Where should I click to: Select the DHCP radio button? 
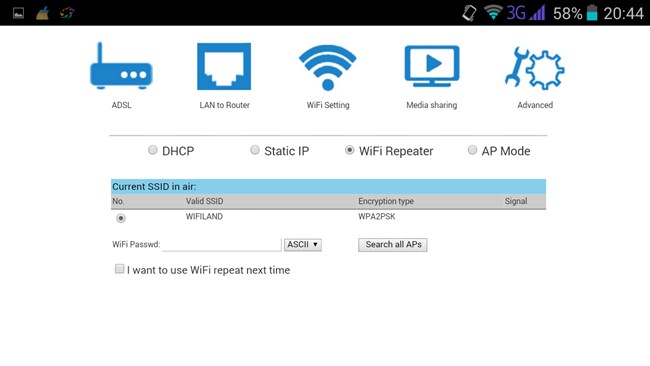153,150
